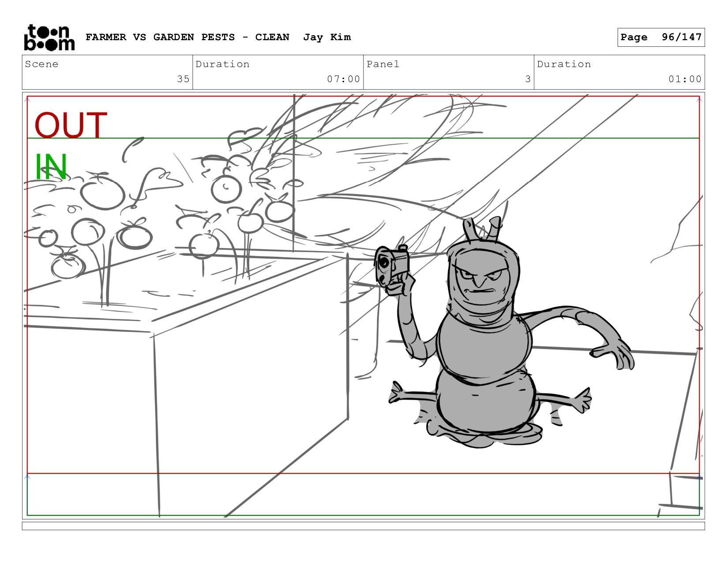This screenshot has width=728, height=563.
Task: Click the scene duration value 07:00
Action: tap(343, 79)
